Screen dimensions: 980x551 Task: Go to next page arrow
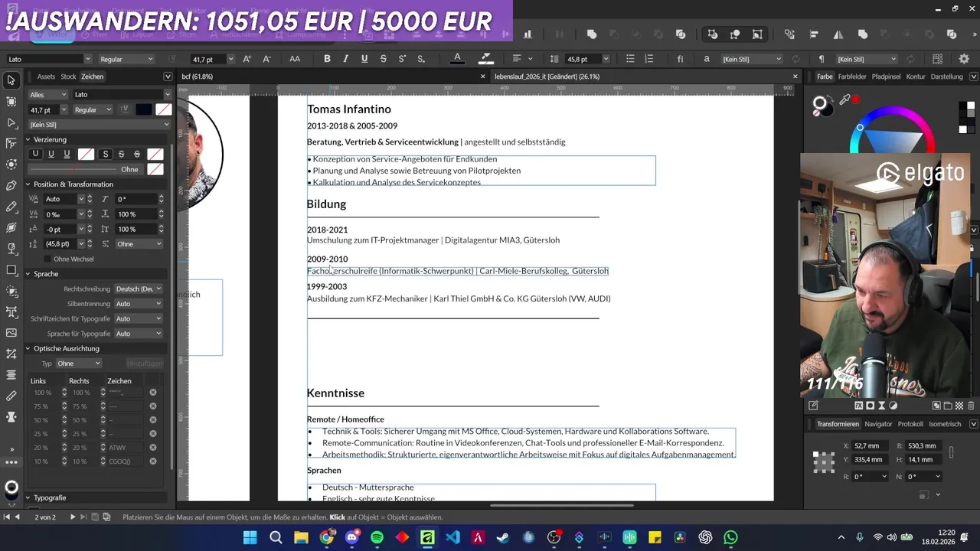click(x=73, y=517)
